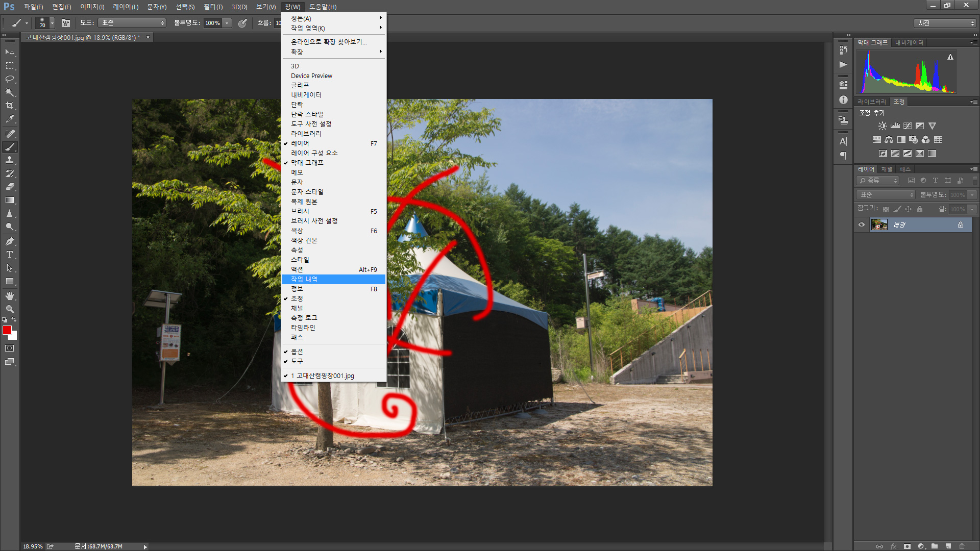Click the red foreground color swatch
This screenshot has height=551, width=980.
click(x=7, y=331)
